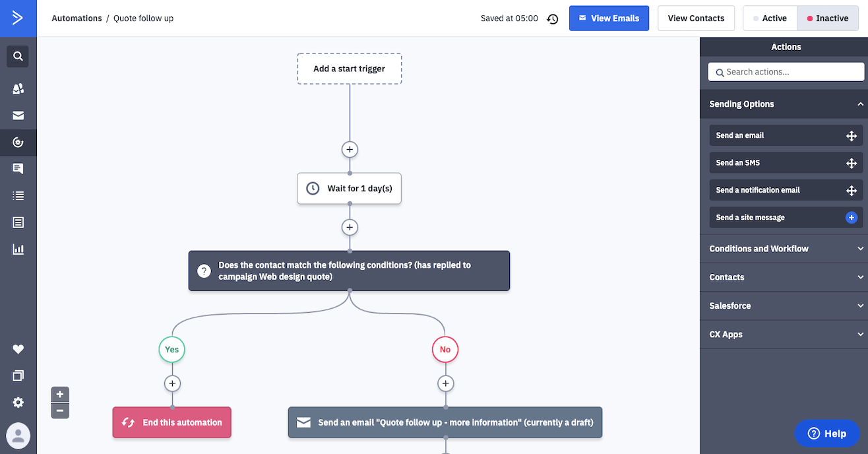The image size is (868, 454).
Task: Click the plus icon above the Wait step
Action: click(x=349, y=149)
